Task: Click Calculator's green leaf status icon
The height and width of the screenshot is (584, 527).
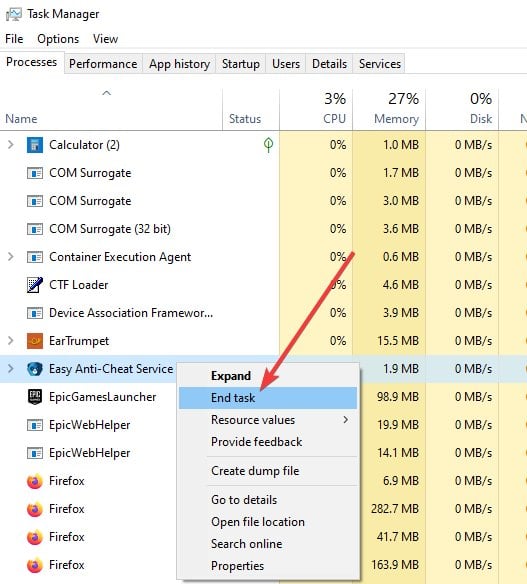Action: click(x=268, y=145)
